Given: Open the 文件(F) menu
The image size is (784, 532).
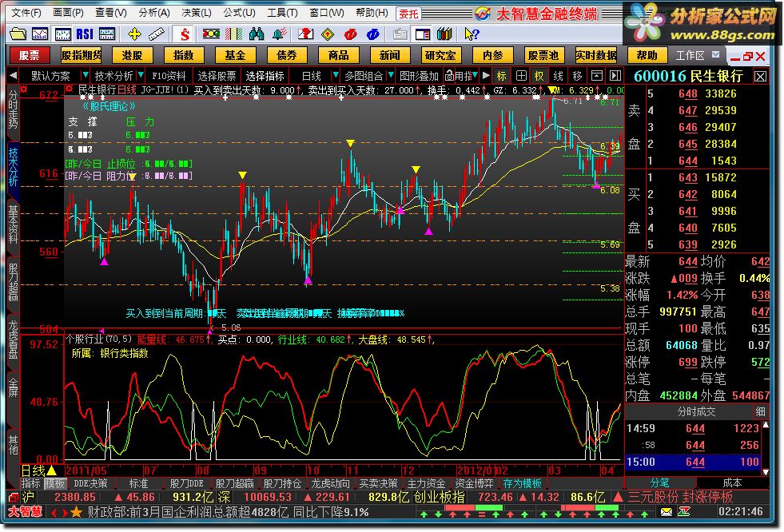Looking at the screenshot, I should point(26,13).
